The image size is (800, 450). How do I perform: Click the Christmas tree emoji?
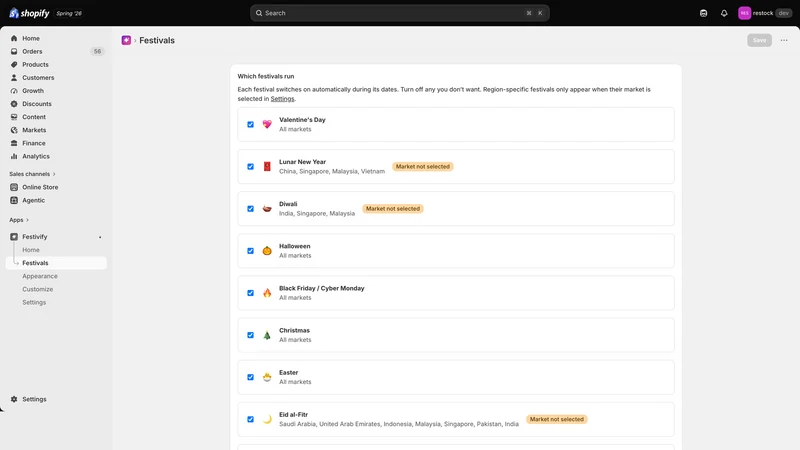click(x=267, y=335)
